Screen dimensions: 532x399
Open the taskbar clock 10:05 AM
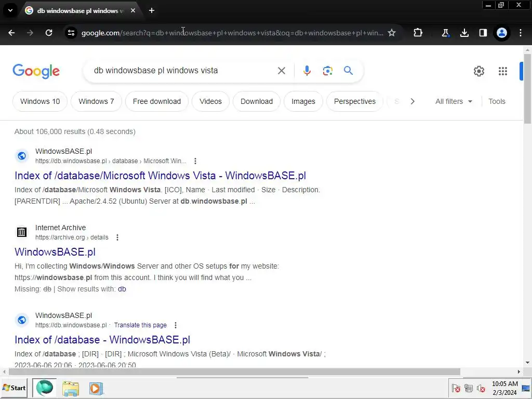coord(505,388)
